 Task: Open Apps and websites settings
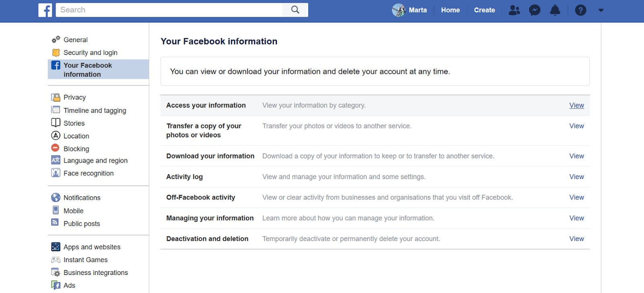[92, 247]
